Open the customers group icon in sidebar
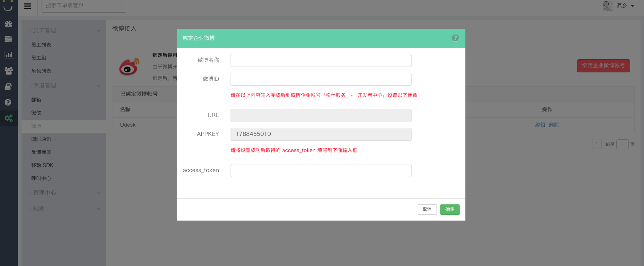 (x=8, y=70)
